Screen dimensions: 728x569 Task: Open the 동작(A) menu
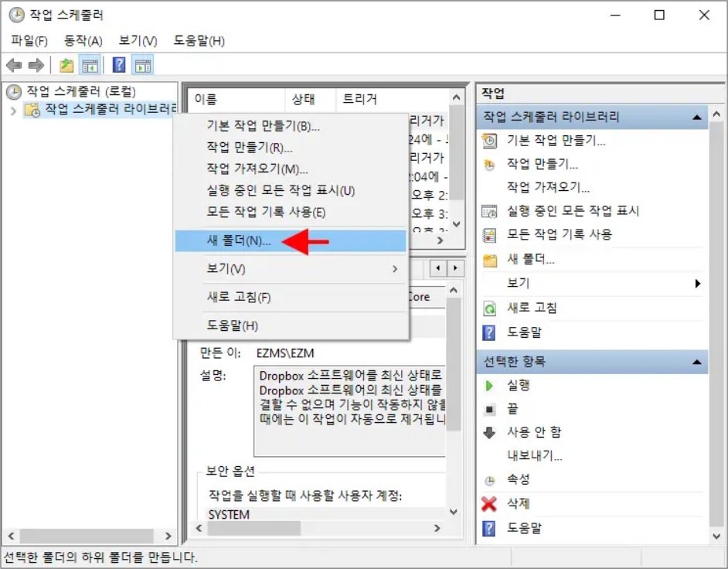pyautogui.click(x=81, y=41)
